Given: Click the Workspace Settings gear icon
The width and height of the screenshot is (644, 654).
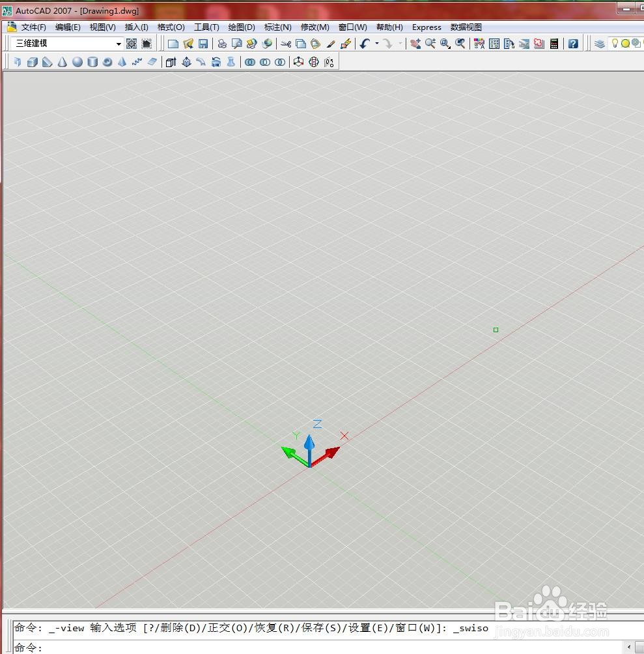Looking at the screenshot, I should 132,44.
